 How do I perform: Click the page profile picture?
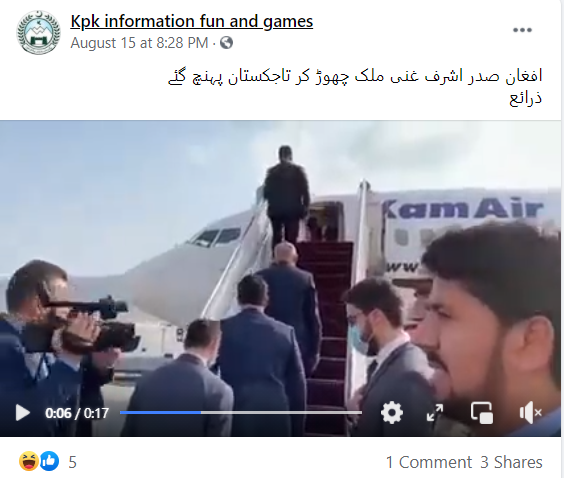38,32
